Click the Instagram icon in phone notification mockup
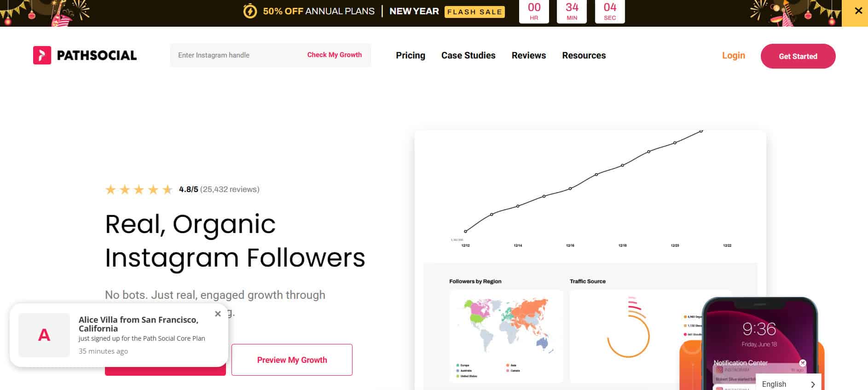 click(719, 370)
